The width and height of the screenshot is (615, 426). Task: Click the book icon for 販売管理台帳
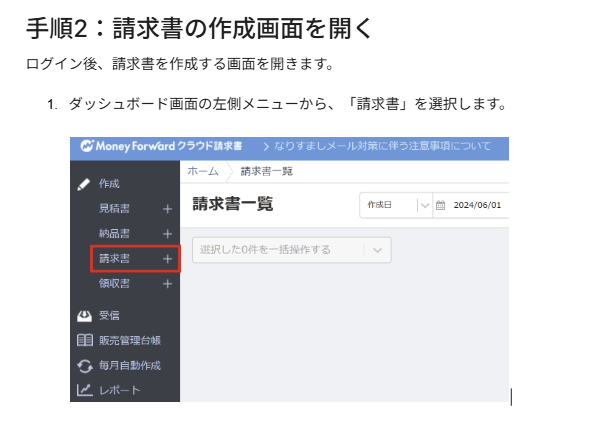(x=85, y=340)
